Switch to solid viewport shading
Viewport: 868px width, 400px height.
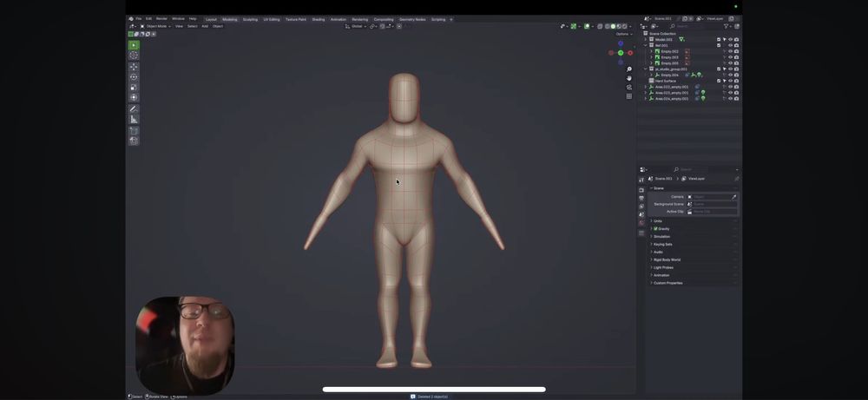(x=613, y=26)
